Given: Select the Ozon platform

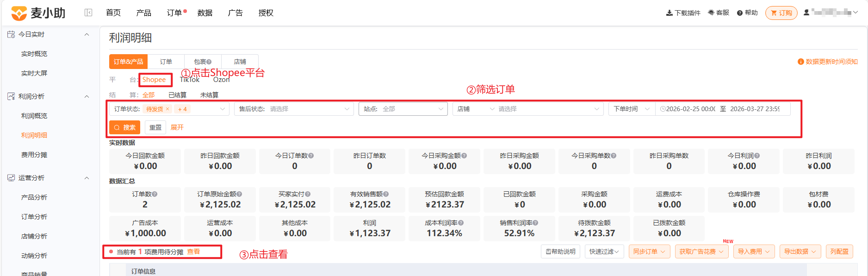Looking at the screenshot, I should pyautogui.click(x=221, y=80).
